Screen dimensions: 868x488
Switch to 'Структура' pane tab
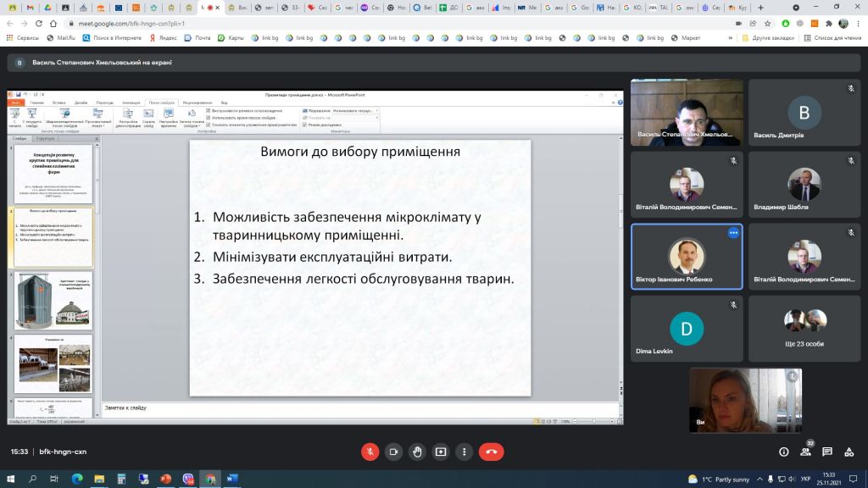point(45,138)
